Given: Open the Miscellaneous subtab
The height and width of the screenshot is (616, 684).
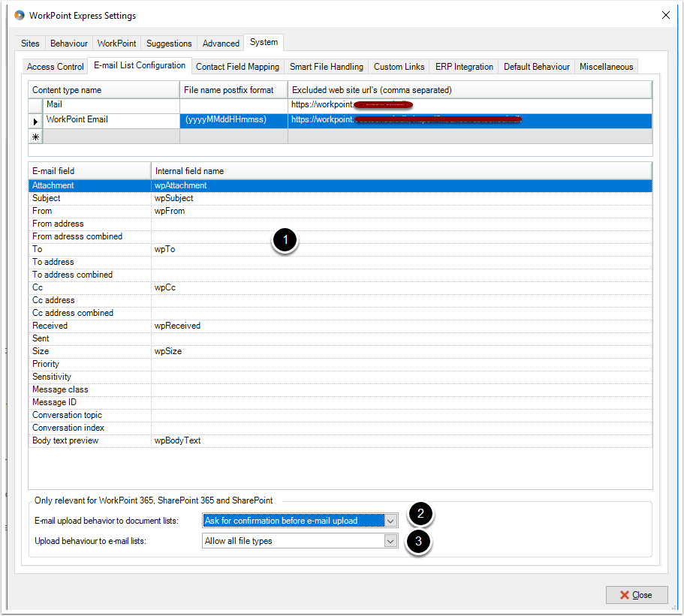Looking at the screenshot, I should click(x=607, y=67).
